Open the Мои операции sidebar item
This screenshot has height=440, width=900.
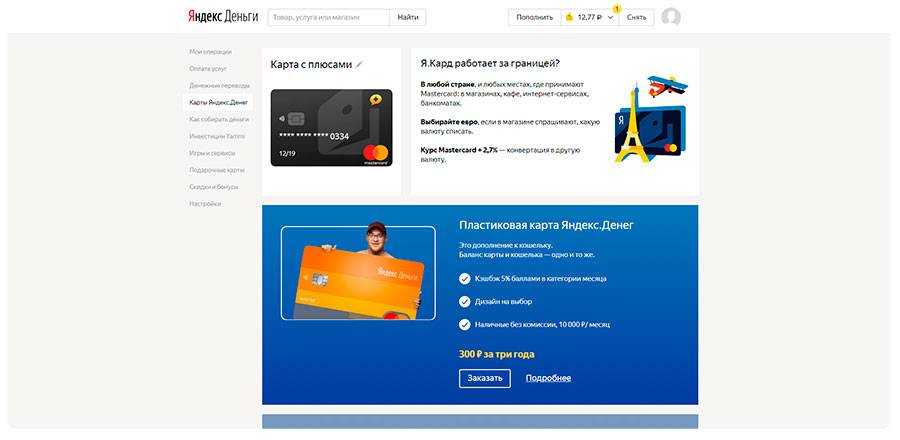point(210,52)
